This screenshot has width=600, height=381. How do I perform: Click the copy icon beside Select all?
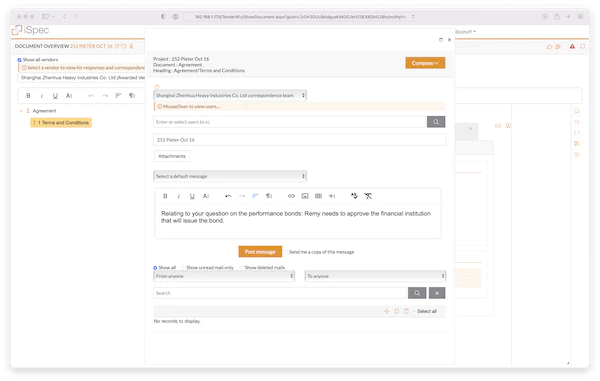[396, 311]
